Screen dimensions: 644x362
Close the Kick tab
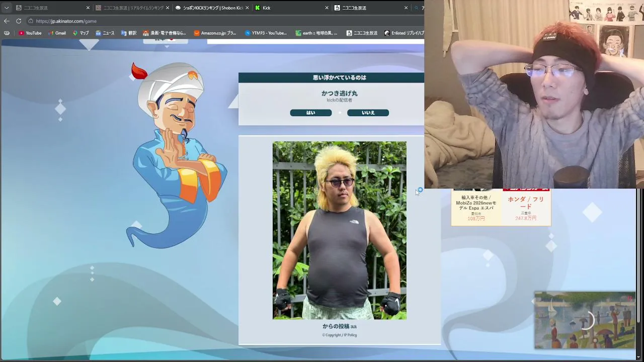[x=327, y=8]
